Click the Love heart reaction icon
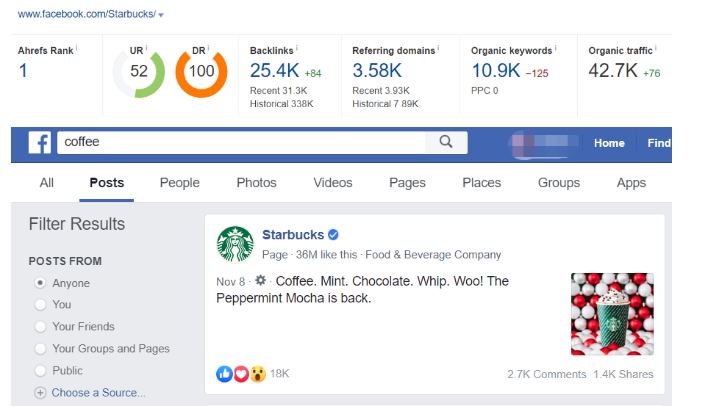Viewport: 712px width, 417px height. (x=241, y=374)
